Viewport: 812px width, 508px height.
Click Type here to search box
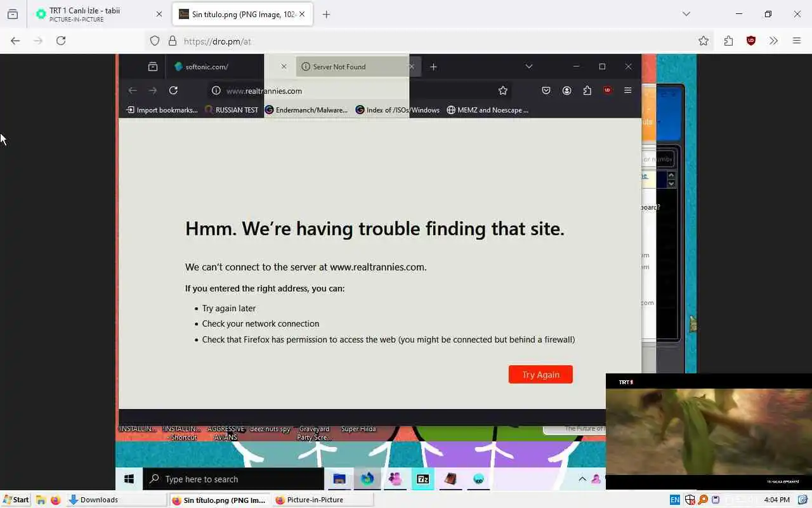point(233,479)
